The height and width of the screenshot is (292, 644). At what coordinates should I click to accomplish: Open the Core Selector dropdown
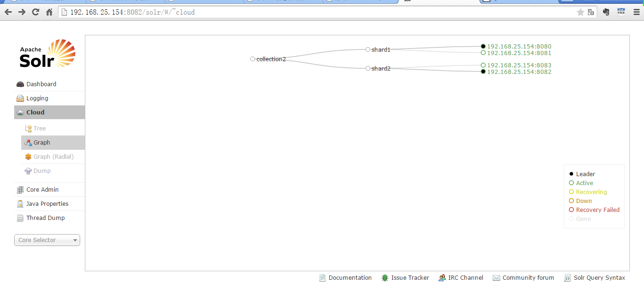point(47,240)
